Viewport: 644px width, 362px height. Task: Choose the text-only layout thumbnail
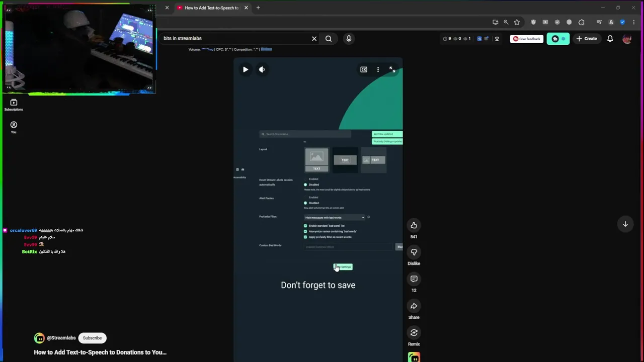tap(345, 160)
